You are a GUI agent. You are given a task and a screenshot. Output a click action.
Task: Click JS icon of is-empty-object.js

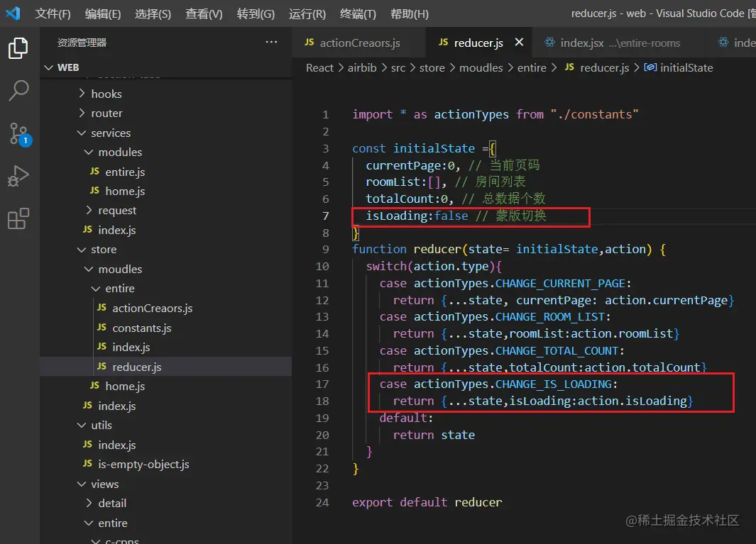click(x=87, y=464)
